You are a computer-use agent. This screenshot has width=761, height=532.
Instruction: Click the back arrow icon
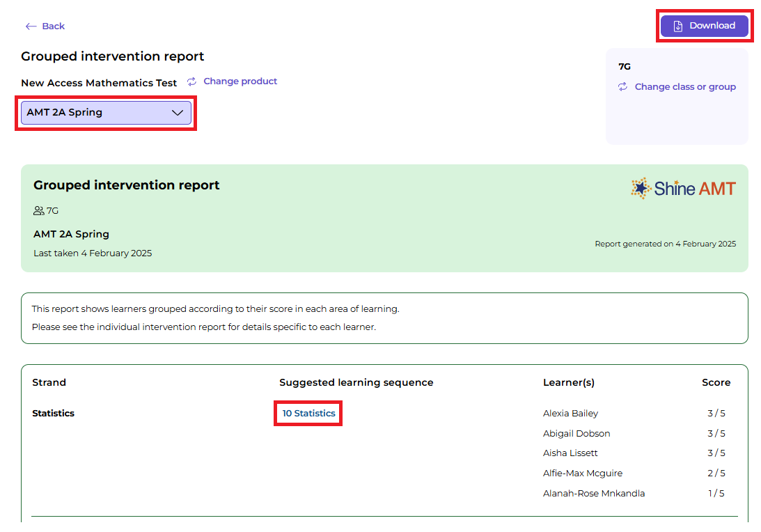[x=31, y=26]
